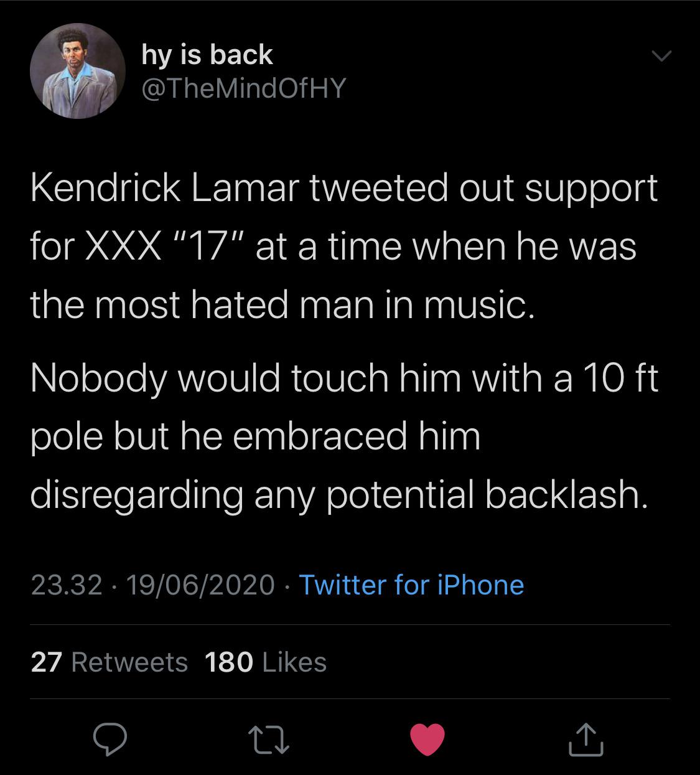Open the profile picture of hy is back
Image resolution: width=700 pixels, height=775 pixels.
pos(78,71)
